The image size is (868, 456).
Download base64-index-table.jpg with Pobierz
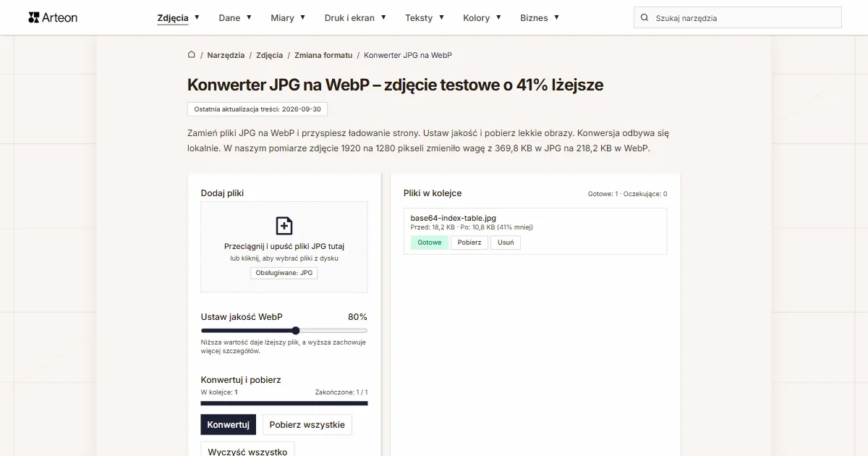(x=469, y=242)
